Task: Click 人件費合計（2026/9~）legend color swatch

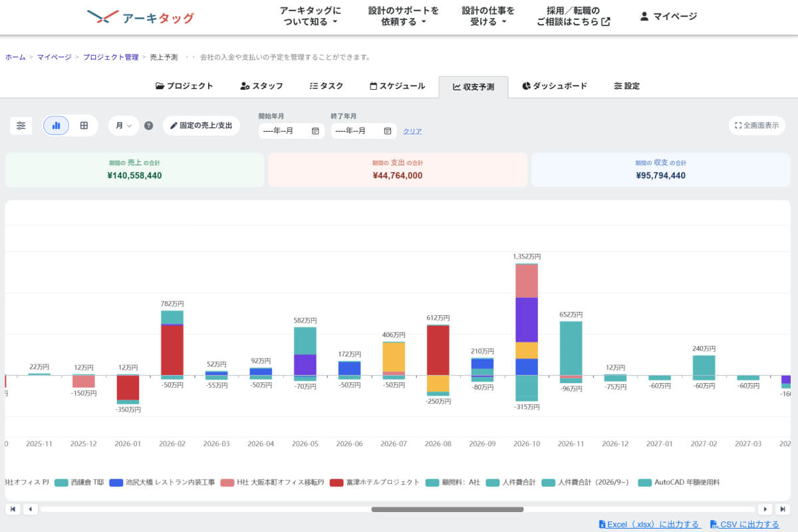Action: (x=549, y=483)
